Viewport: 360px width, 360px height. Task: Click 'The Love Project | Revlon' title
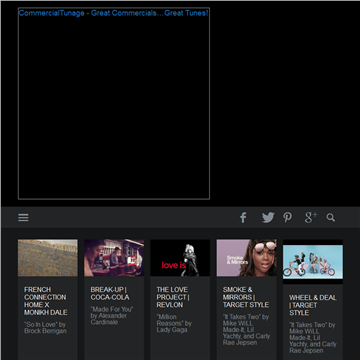[x=173, y=297]
